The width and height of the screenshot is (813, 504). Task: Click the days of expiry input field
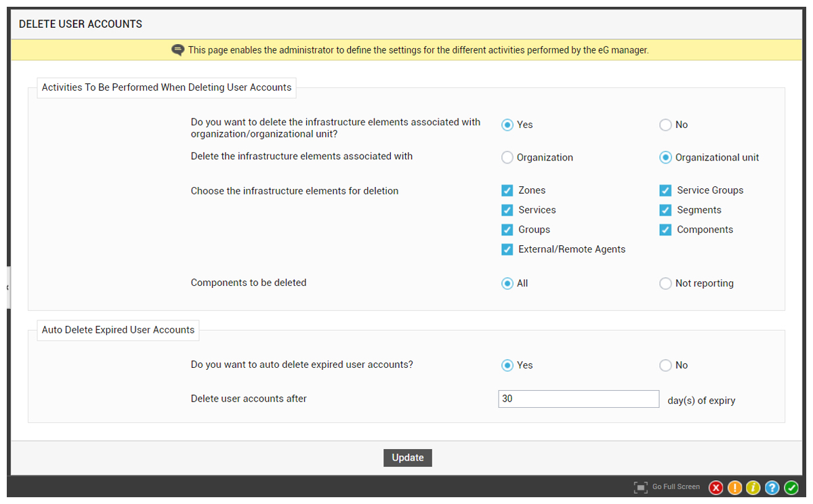579,399
